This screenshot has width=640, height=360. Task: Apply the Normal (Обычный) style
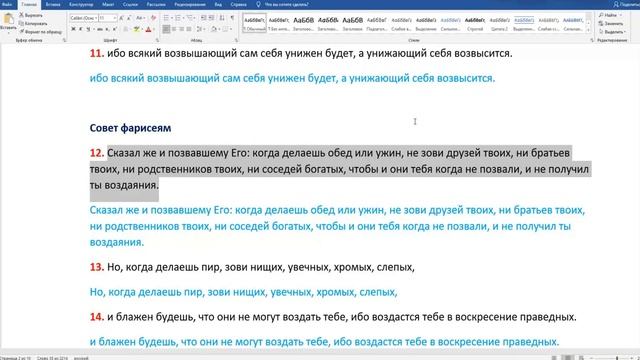tap(254, 23)
